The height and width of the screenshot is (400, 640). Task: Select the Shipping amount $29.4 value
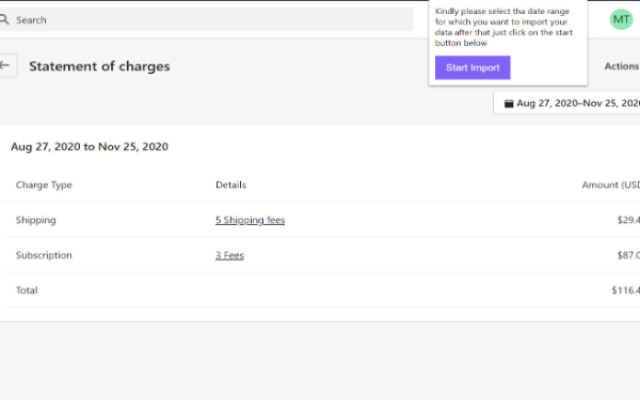(x=629, y=220)
